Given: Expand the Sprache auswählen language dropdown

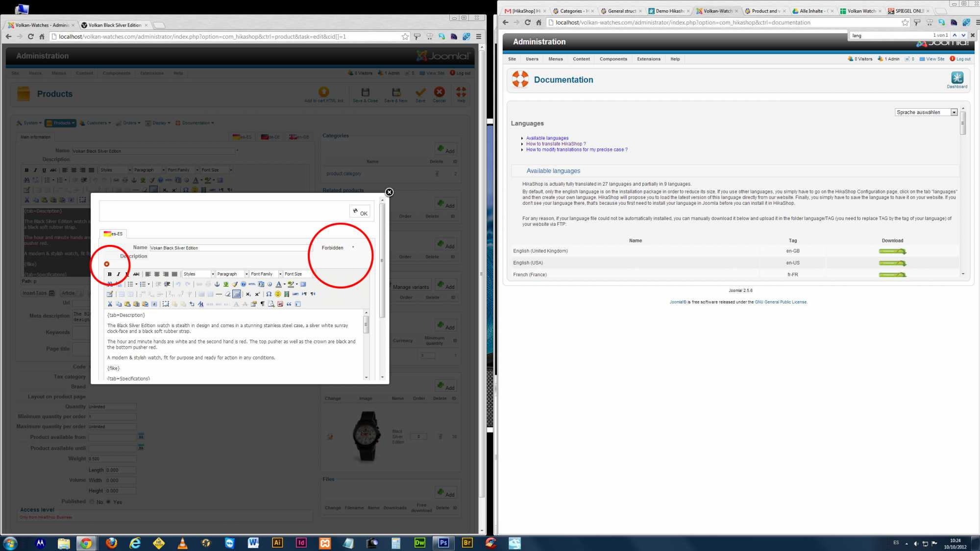Looking at the screenshot, I should [x=926, y=112].
